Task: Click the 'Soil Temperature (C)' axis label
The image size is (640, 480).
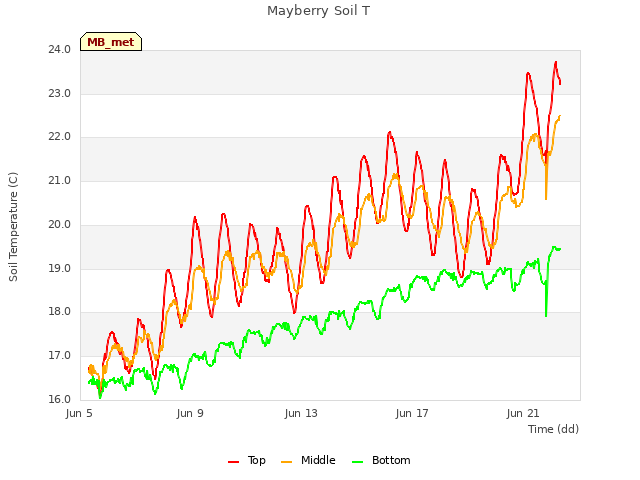Action: [x=13, y=227]
